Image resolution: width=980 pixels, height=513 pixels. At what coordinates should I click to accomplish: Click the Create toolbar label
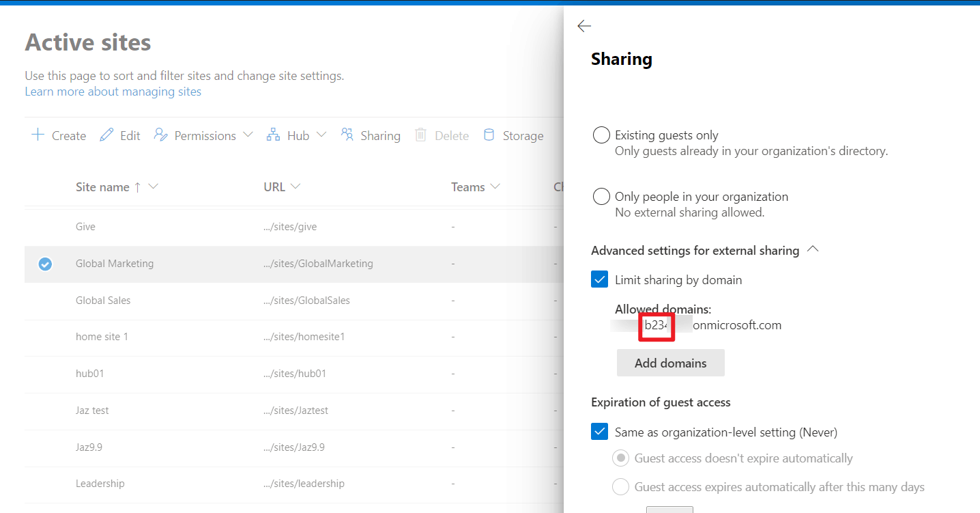coord(69,136)
